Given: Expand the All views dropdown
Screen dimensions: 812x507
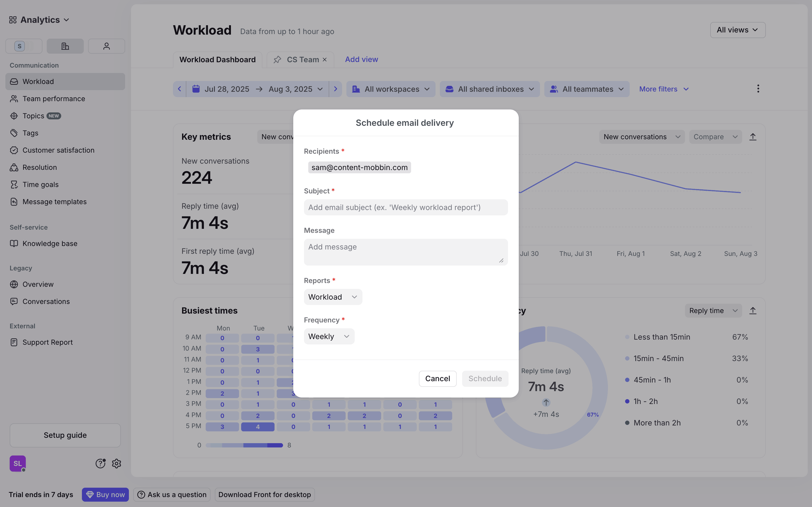Looking at the screenshot, I should 738,30.
